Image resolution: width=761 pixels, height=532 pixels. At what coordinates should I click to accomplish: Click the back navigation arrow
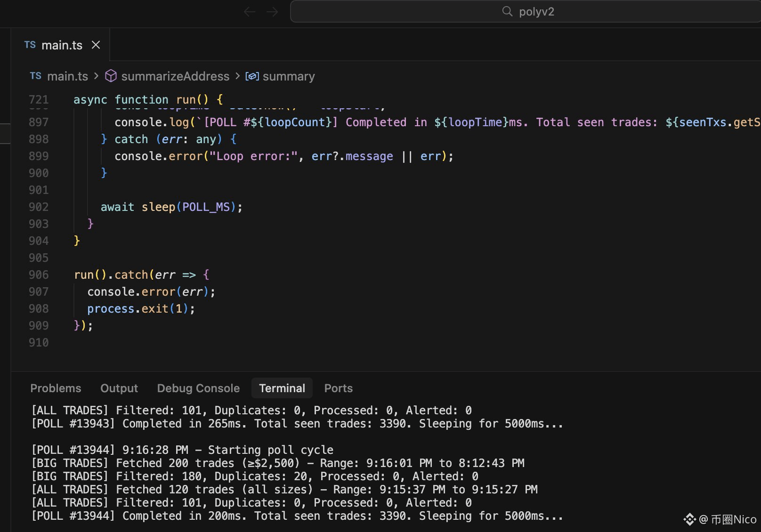coord(249,12)
